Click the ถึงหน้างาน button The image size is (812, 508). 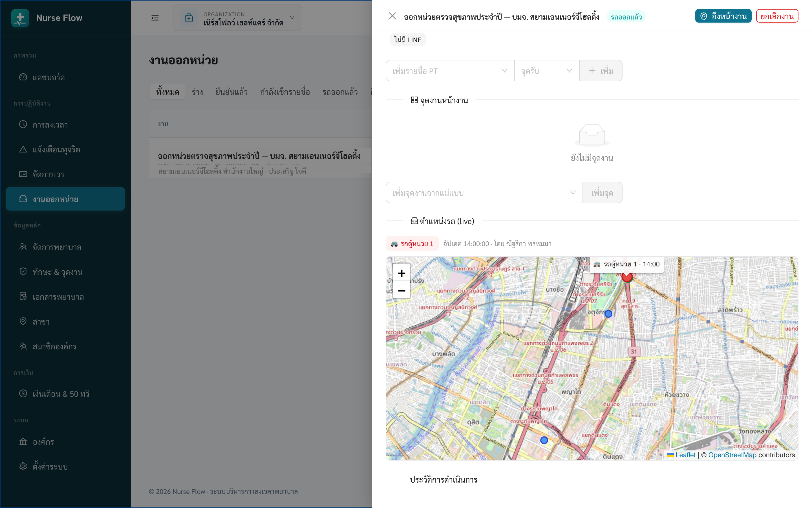[x=723, y=16]
